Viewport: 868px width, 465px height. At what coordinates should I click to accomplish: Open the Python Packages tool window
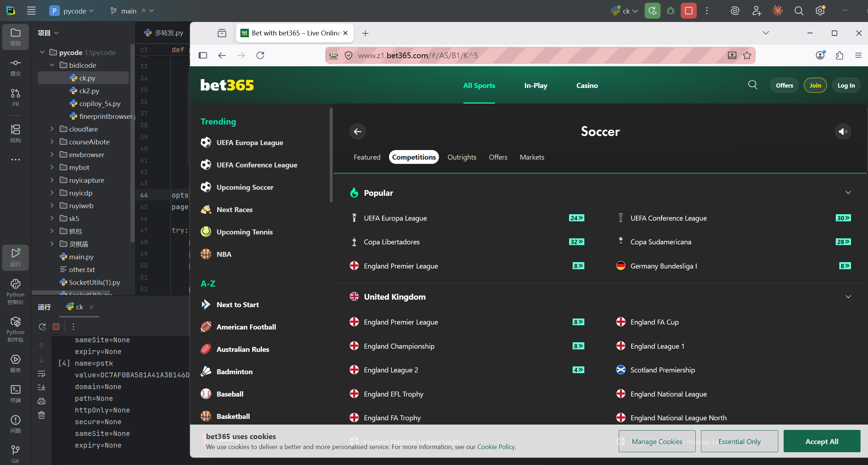tap(15, 329)
